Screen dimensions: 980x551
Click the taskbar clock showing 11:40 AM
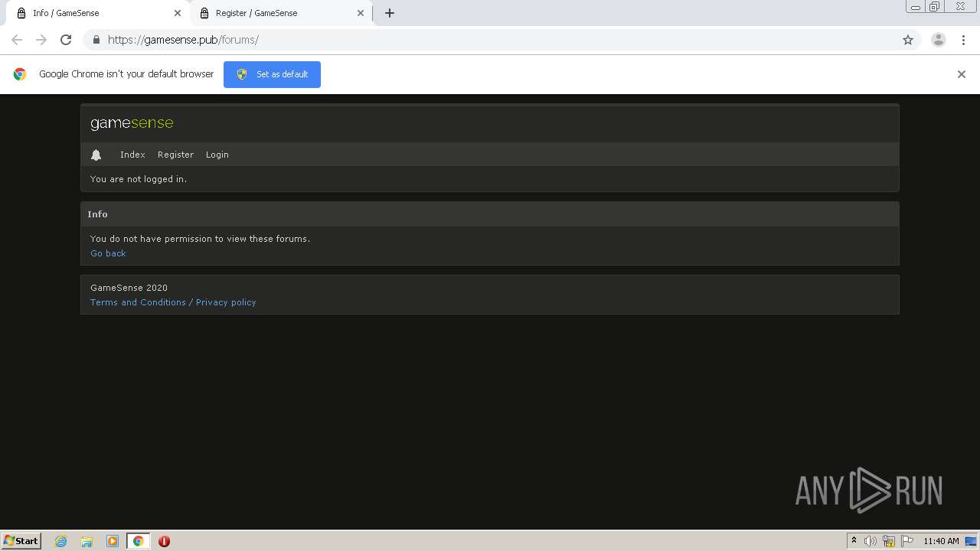(941, 541)
